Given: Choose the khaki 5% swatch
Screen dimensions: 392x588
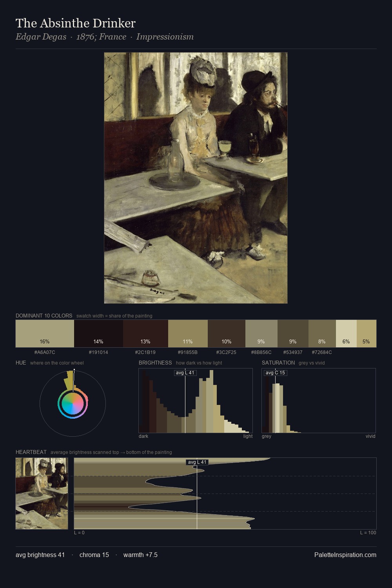Looking at the screenshot, I should point(367,334).
